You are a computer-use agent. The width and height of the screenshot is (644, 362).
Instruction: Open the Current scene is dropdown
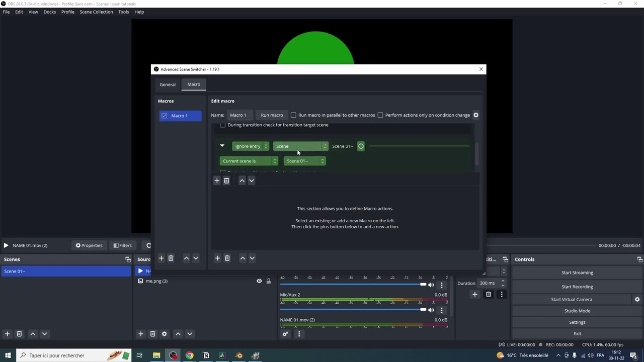[x=249, y=161]
